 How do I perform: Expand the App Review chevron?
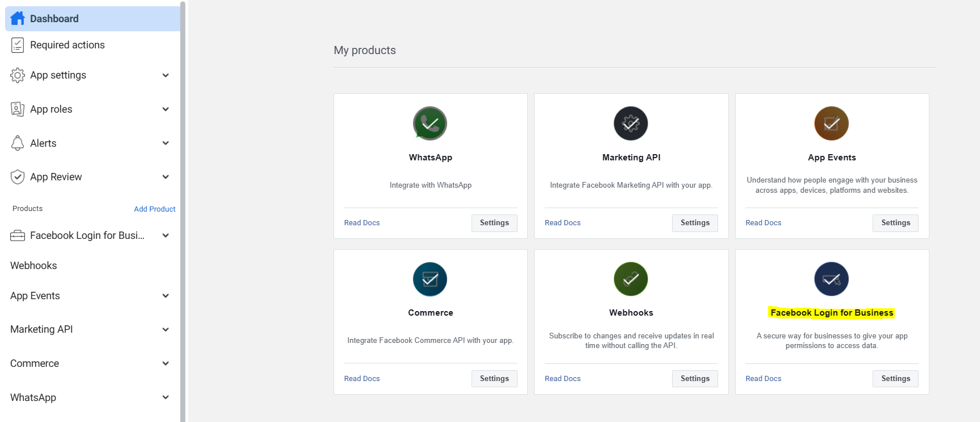[x=165, y=177]
